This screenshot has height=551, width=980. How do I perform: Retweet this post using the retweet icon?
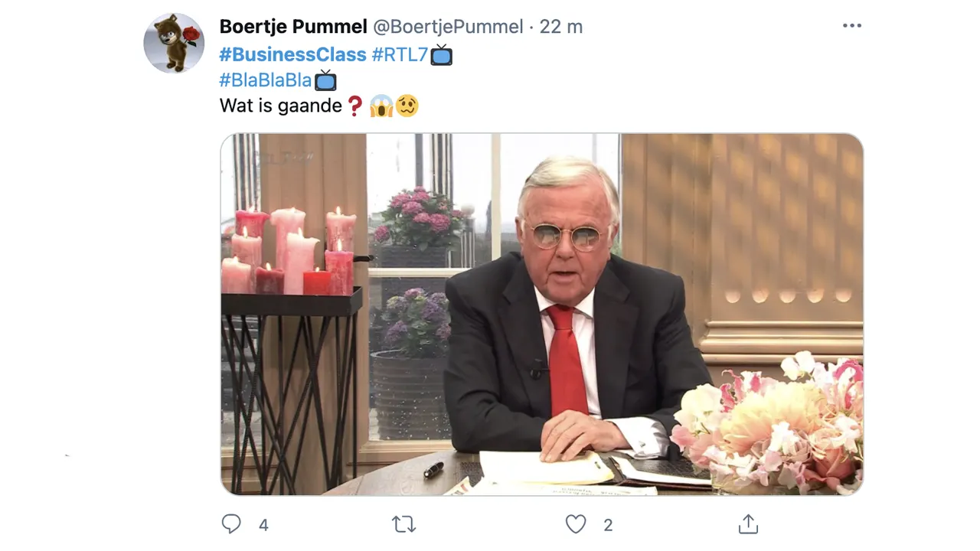[x=403, y=524]
